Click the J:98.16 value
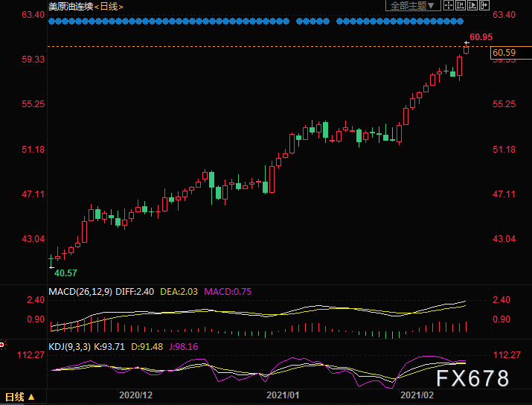Image resolution: width=532 pixels, height=405 pixels. pyautogui.click(x=183, y=347)
